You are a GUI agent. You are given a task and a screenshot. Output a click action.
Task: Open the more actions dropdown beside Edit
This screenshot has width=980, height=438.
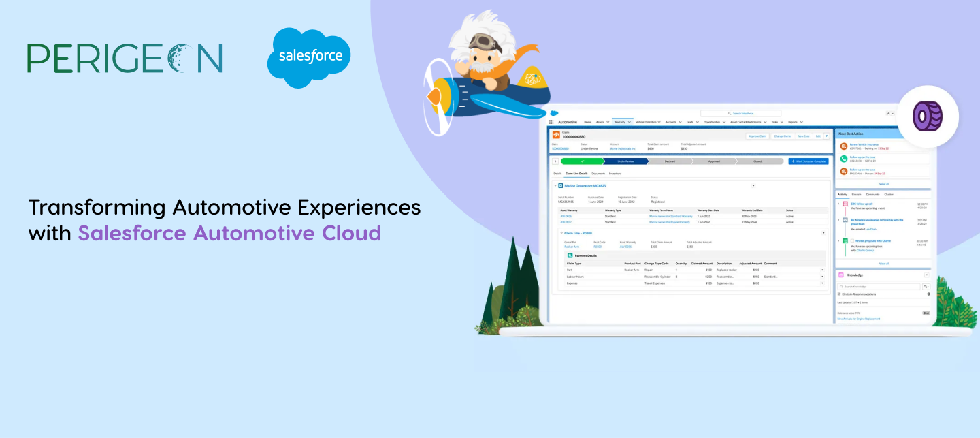pos(826,136)
